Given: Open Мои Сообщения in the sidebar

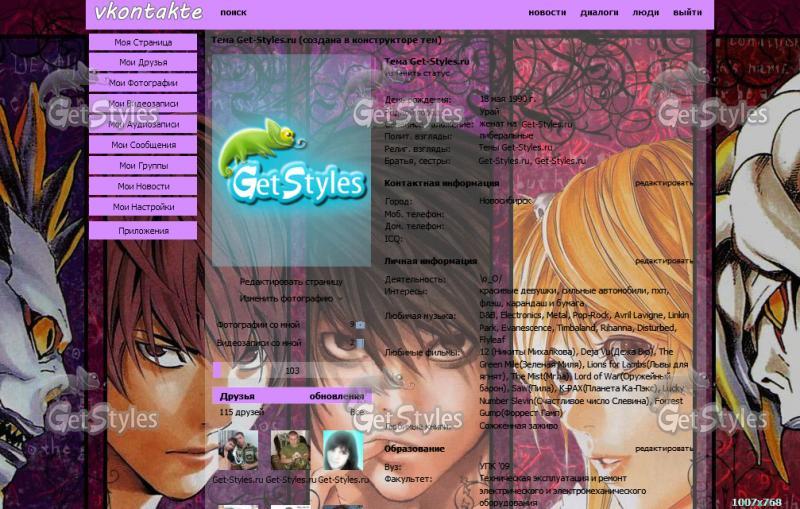Looking at the screenshot, I should point(143,145).
